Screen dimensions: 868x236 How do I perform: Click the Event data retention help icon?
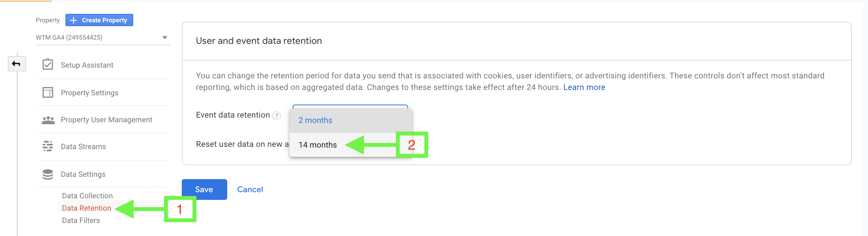pyautogui.click(x=276, y=115)
